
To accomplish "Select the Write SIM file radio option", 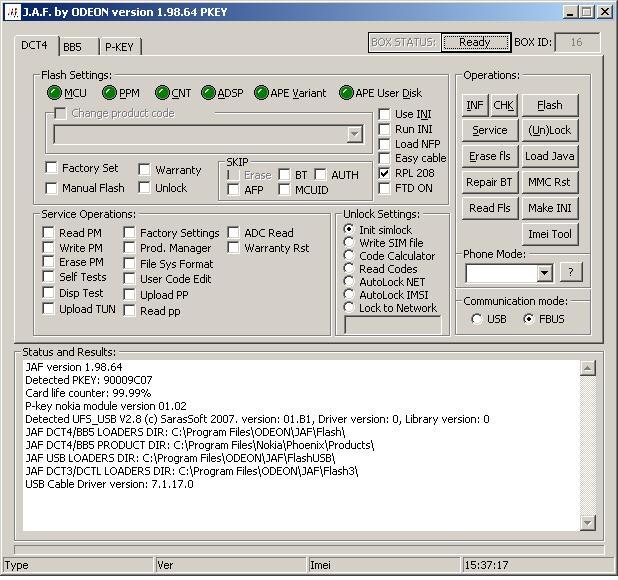I will pos(349,242).
